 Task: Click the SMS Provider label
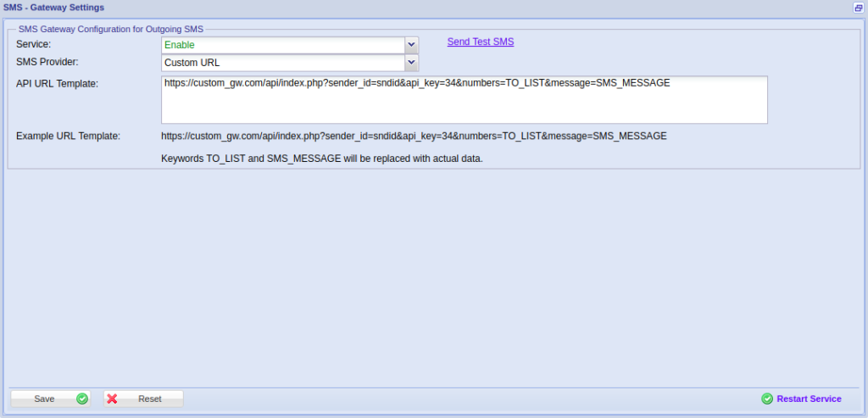pos(47,62)
